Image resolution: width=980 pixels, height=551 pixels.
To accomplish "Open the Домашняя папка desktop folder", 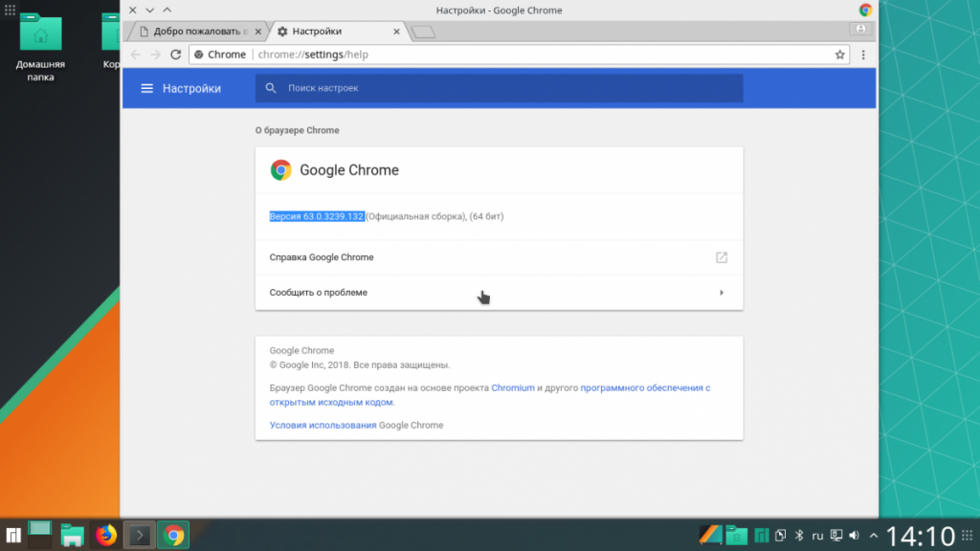I will point(40,48).
